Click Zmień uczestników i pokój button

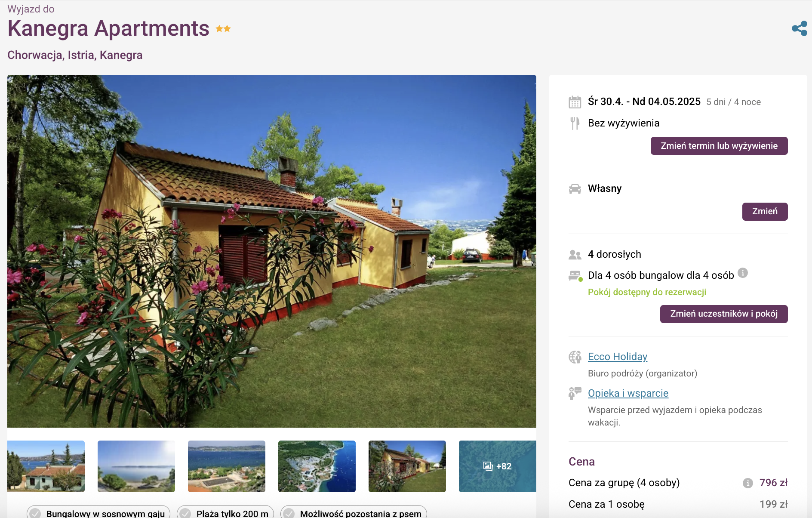click(x=724, y=314)
